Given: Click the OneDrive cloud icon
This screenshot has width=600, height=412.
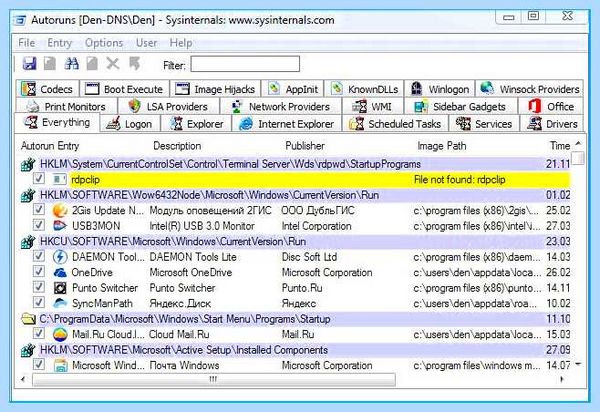Looking at the screenshot, I should tap(60, 272).
